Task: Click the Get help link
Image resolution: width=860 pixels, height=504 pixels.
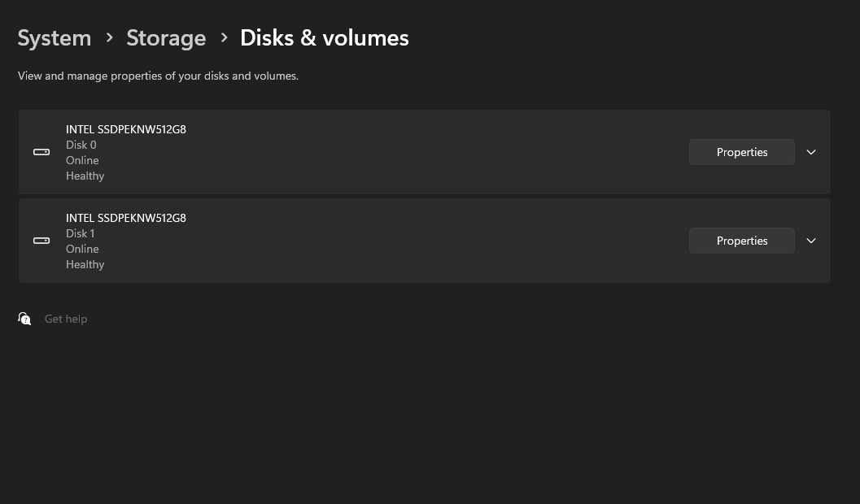Action: coord(66,319)
